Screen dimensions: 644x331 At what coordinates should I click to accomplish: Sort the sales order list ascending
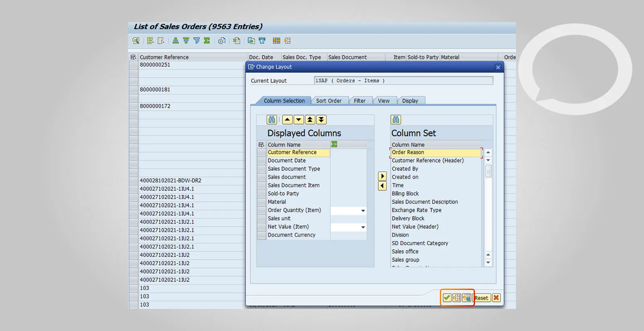tap(175, 41)
